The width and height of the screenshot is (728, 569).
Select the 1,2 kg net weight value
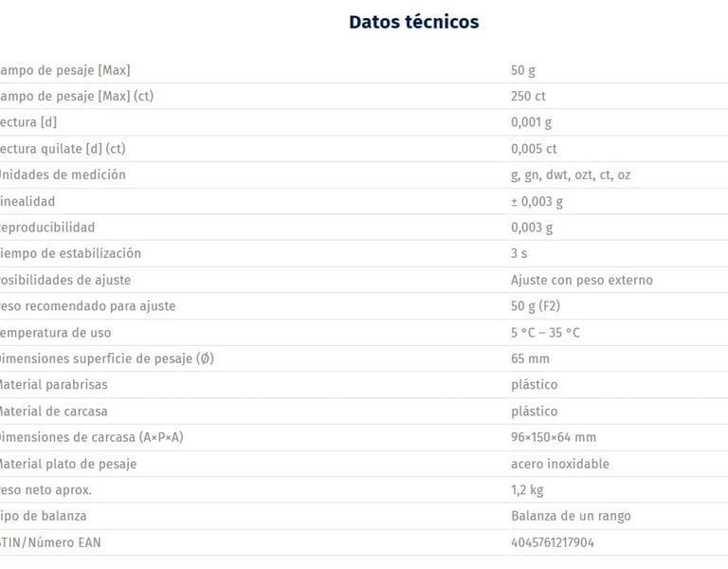[x=527, y=490]
